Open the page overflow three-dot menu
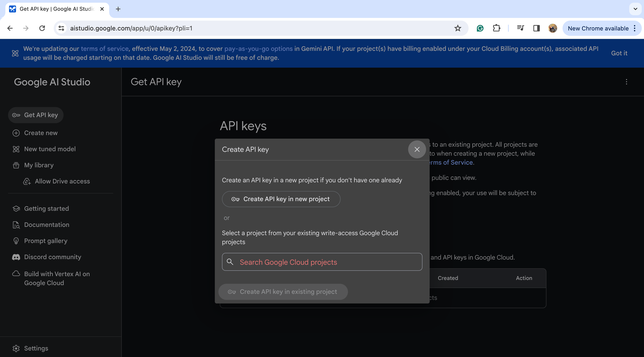644x357 pixels. pos(626,82)
